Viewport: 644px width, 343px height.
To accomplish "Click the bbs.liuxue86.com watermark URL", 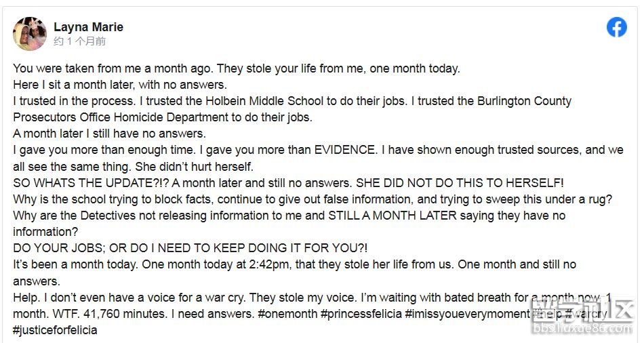I will pyautogui.click(x=582, y=329).
